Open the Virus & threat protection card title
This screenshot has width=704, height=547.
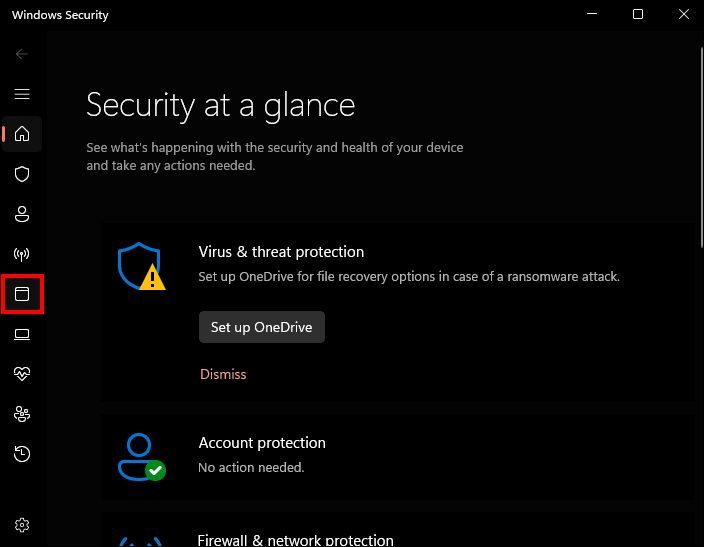281,252
